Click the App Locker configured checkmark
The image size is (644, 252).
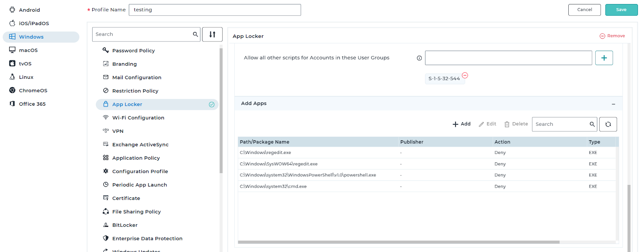[x=212, y=104]
